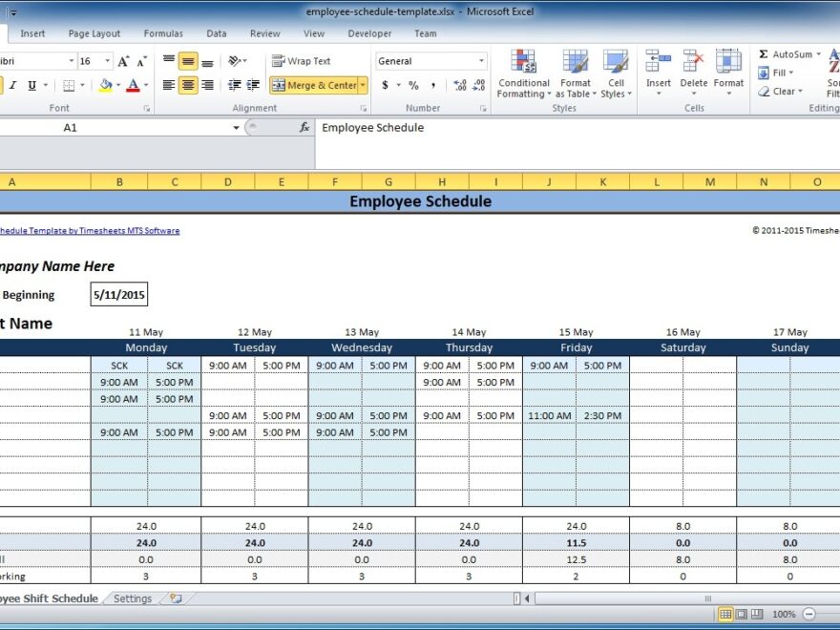Open the font size dropdown
The height and width of the screenshot is (630, 840).
107,61
